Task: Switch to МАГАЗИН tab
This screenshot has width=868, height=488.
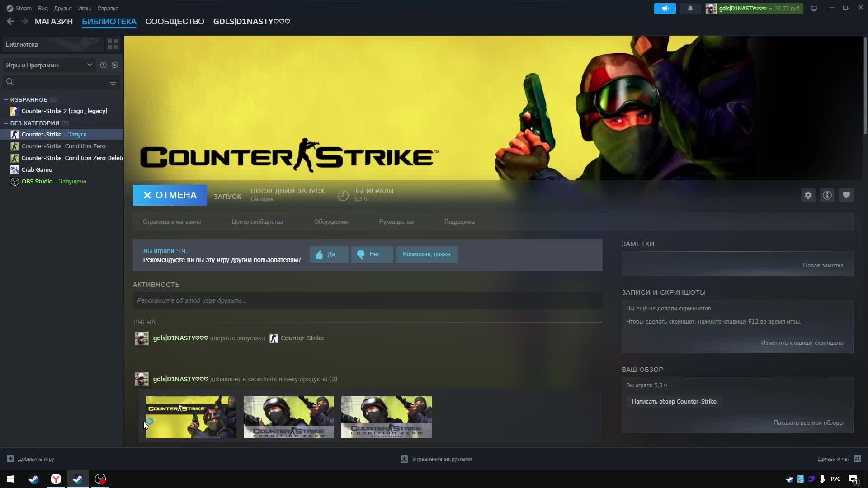Action: click(54, 22)
